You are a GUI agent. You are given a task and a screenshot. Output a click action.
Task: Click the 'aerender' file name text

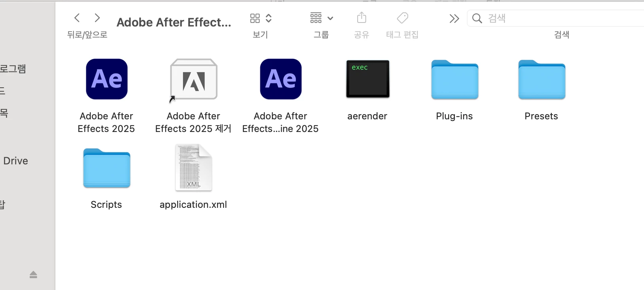click(367, 116)
